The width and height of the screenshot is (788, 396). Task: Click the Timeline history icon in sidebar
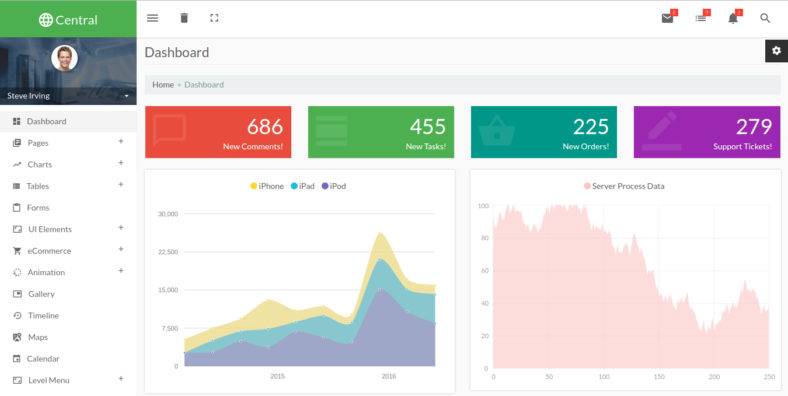point(17,316)
